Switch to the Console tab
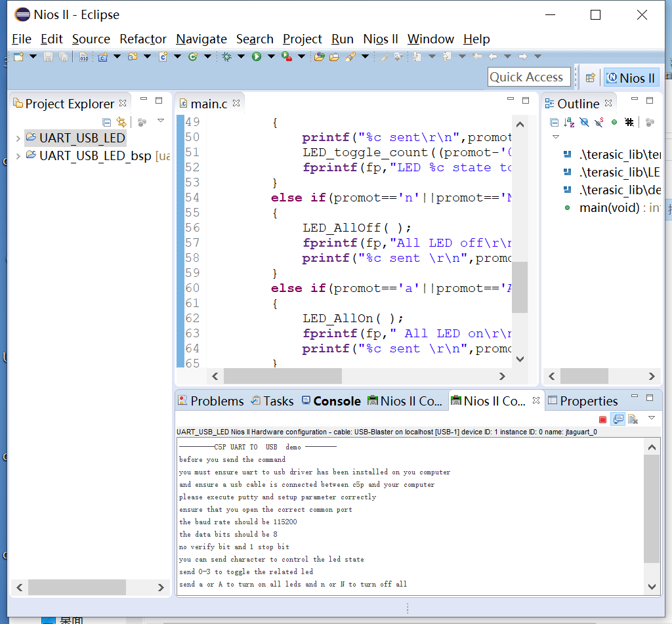The height and width of the screenshot is (624, 672). (331, 401)
